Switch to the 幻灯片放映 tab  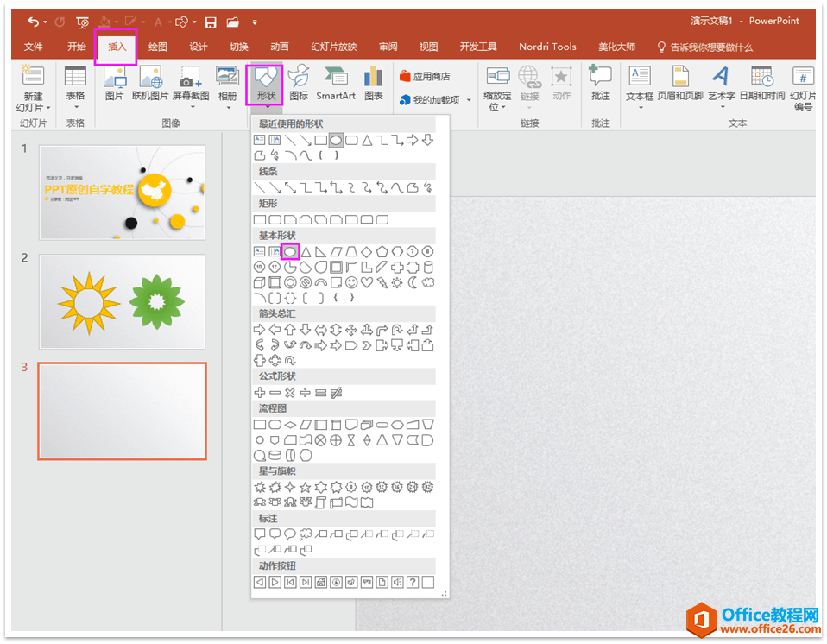point(334,47)
